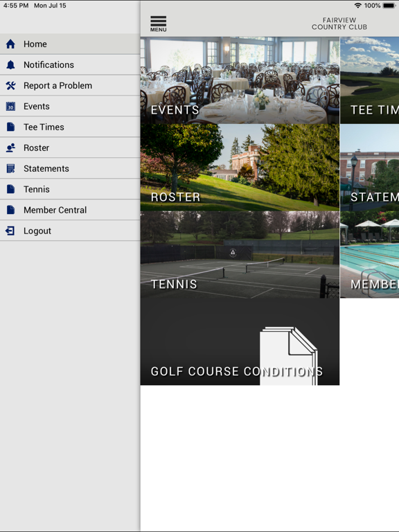399x532 pixels.
Task: Click the Events calendar icon
Action: 10,106
